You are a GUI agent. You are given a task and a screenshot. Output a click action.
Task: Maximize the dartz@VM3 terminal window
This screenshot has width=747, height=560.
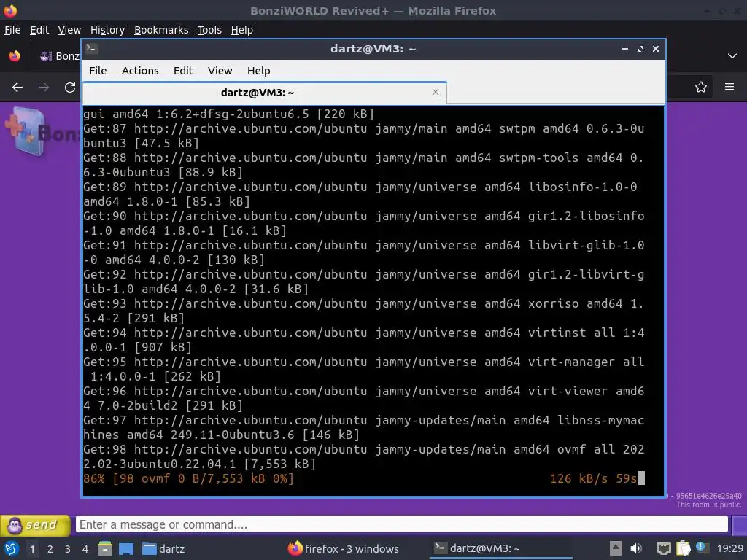(640, 49)
